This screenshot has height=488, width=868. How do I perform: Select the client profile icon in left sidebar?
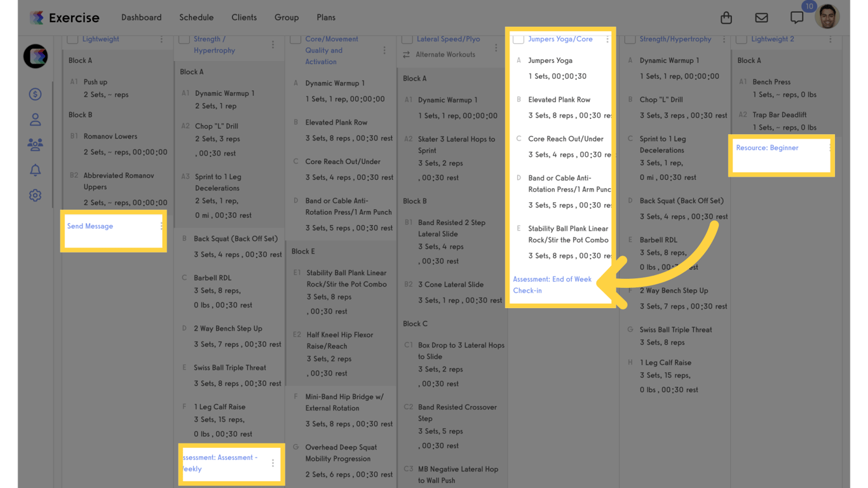(35, 119)
